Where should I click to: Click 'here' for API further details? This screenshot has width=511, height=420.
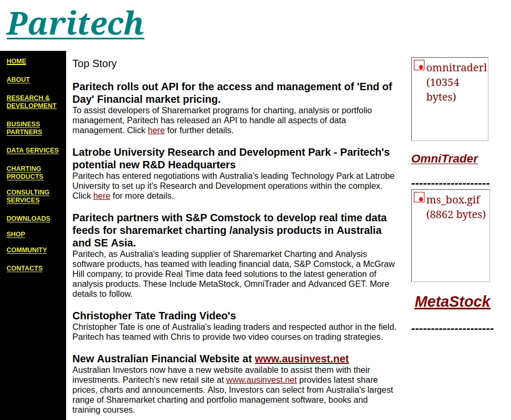click(x=156, y=130)
